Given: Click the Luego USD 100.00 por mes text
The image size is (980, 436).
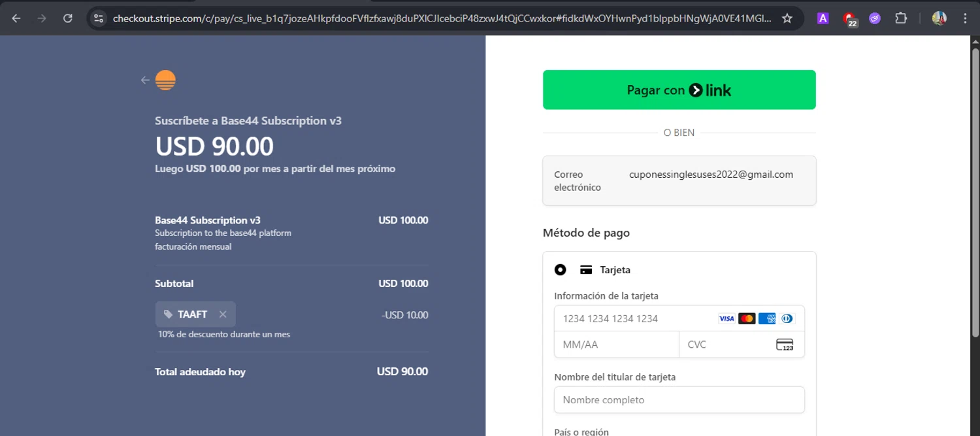Looking at the screenshot, I should click(x=275, y=169).
